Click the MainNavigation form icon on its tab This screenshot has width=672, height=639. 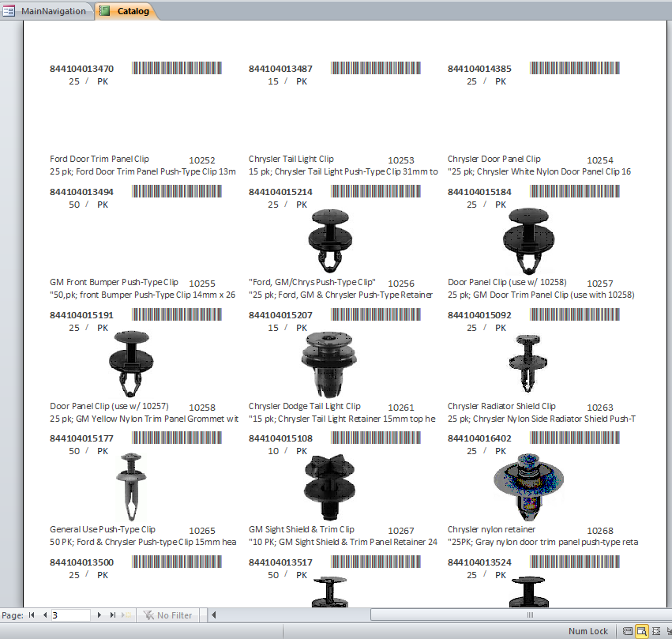[9, 11]
